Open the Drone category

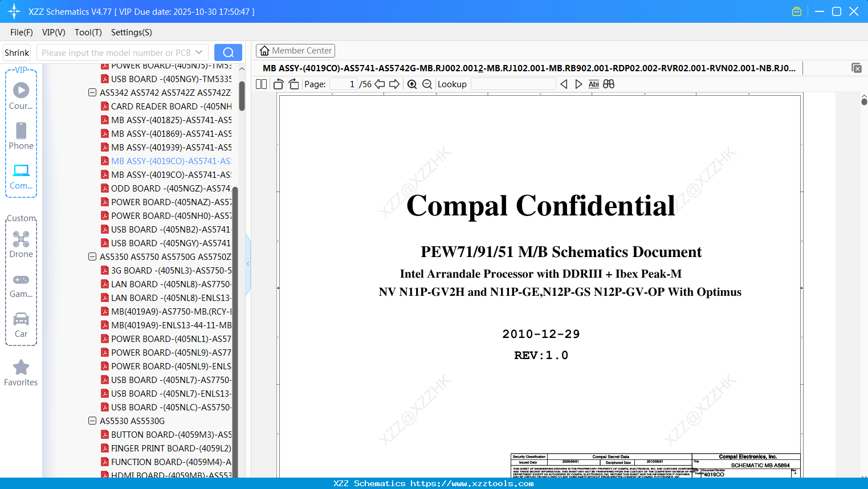[x=21, y=244]
